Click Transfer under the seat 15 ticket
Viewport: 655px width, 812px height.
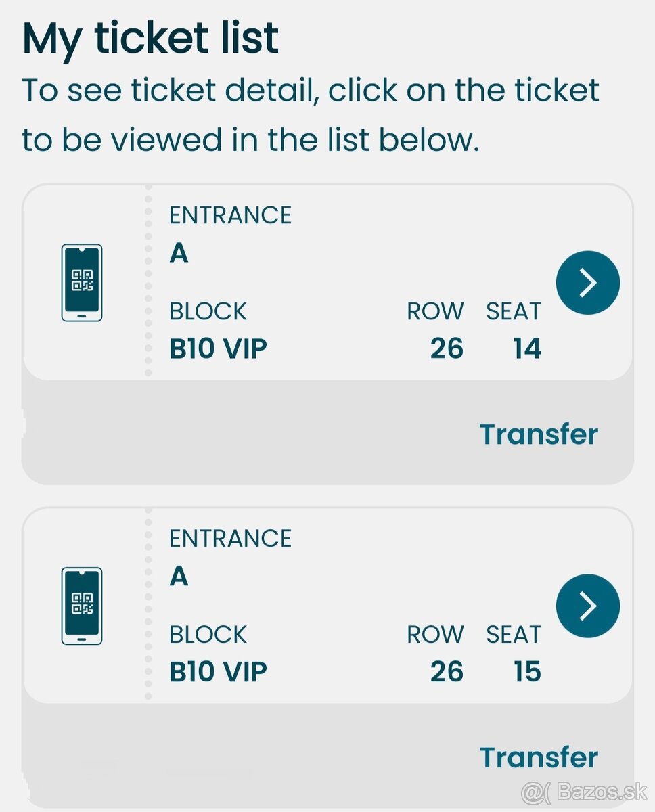pyautogui.click(x=539, y=758)
